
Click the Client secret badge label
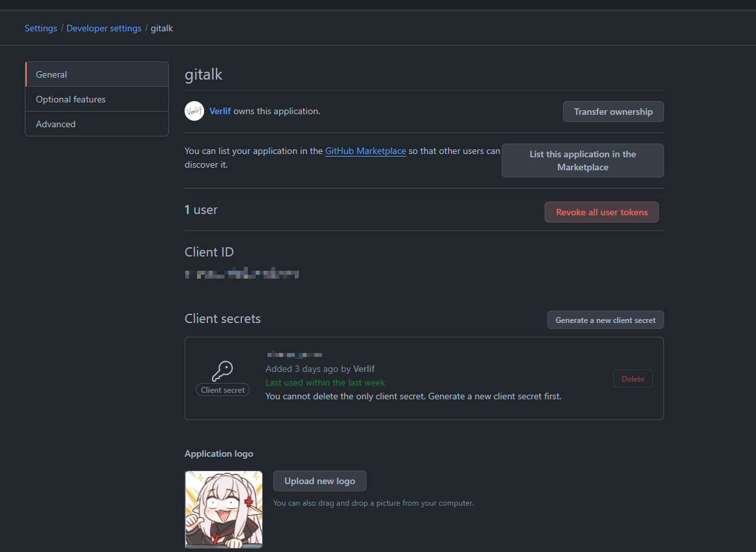point(222,390)
